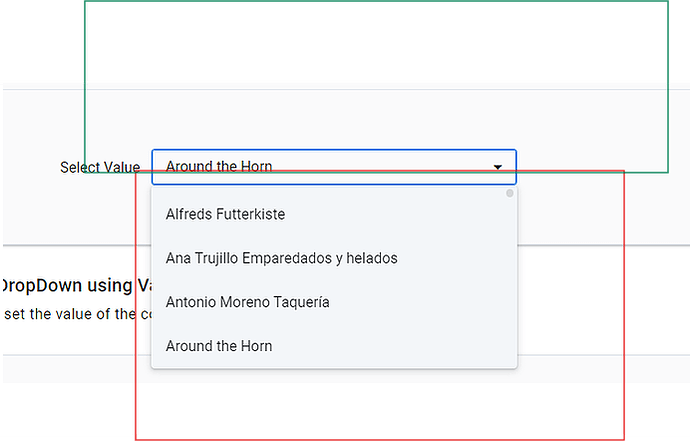The width and height of the screenshot is (690, 441).
Task: Click the blue-focused border of the combo box
Action: coord(334,150)
